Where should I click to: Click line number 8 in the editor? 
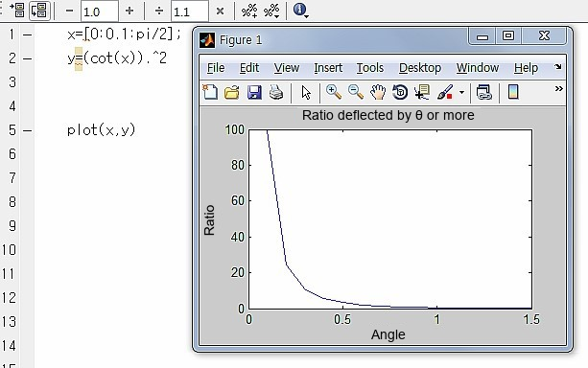click(x=12, y=202)
